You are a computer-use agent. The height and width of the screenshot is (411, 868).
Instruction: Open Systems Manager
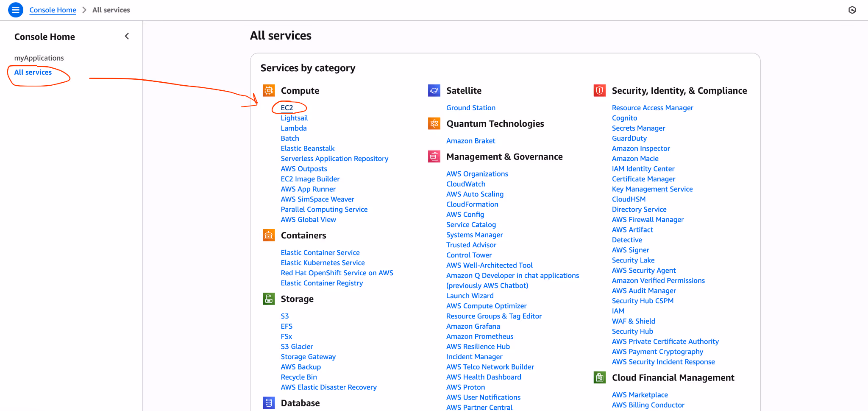[475, 235]
